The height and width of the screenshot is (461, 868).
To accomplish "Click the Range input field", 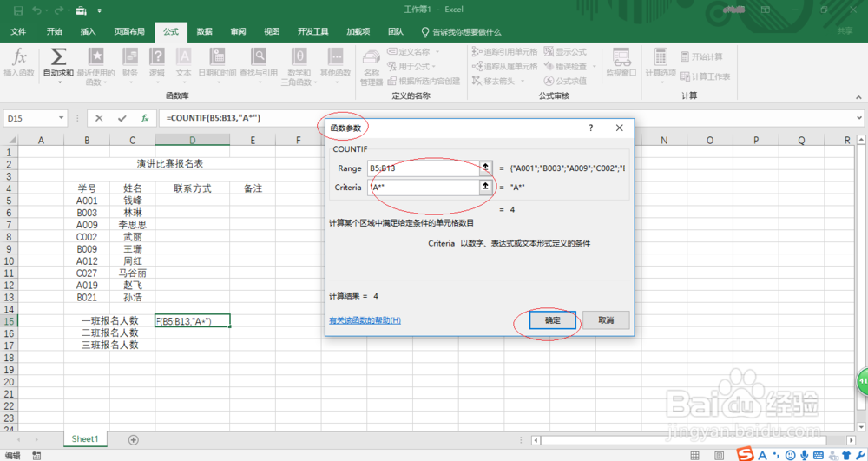I will 424,168.
